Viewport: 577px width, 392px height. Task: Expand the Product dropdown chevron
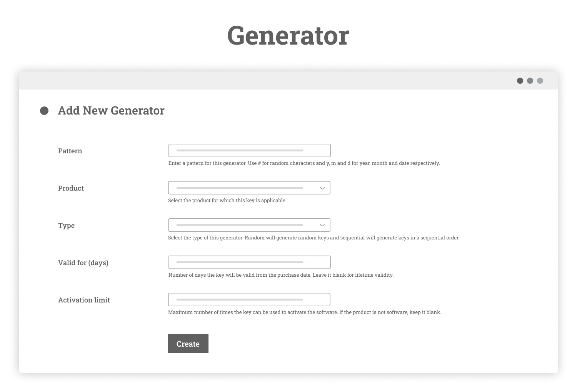click(322, 188)
